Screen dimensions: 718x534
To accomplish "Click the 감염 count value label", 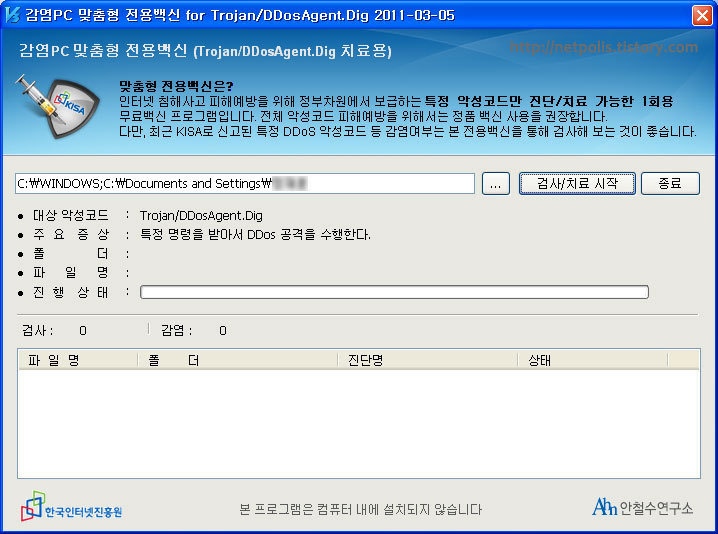I will click(223, 331).
